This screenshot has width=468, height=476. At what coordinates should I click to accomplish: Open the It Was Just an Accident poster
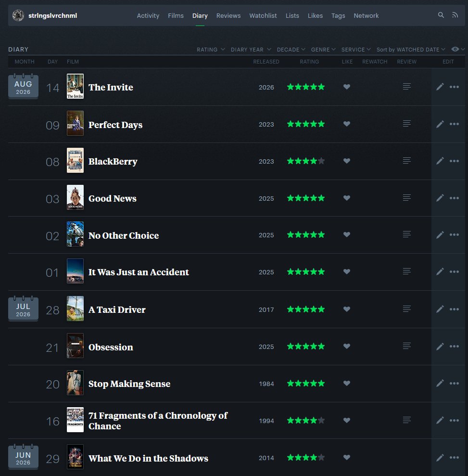[x=75, y=271]
